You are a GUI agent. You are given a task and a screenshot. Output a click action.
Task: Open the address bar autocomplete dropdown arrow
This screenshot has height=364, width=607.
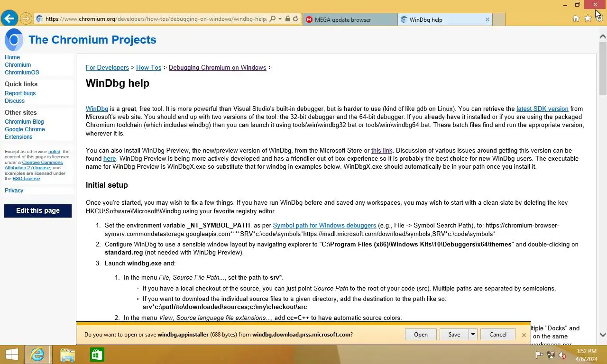pos(280,19)
